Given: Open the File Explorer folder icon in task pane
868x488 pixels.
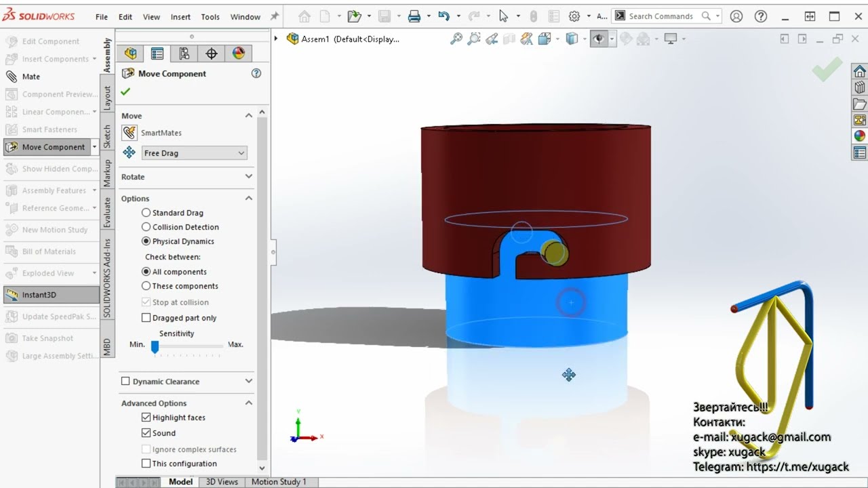Looking at the screenshot, I should [860, 104].
